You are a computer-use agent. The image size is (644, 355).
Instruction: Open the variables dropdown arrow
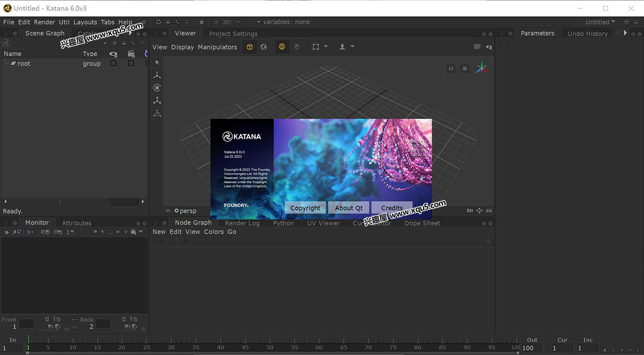259,22
